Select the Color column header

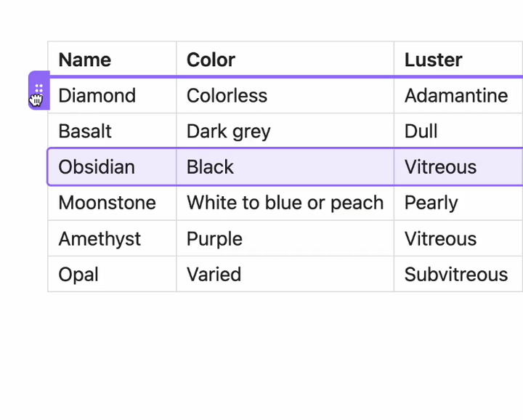point(211,60)
